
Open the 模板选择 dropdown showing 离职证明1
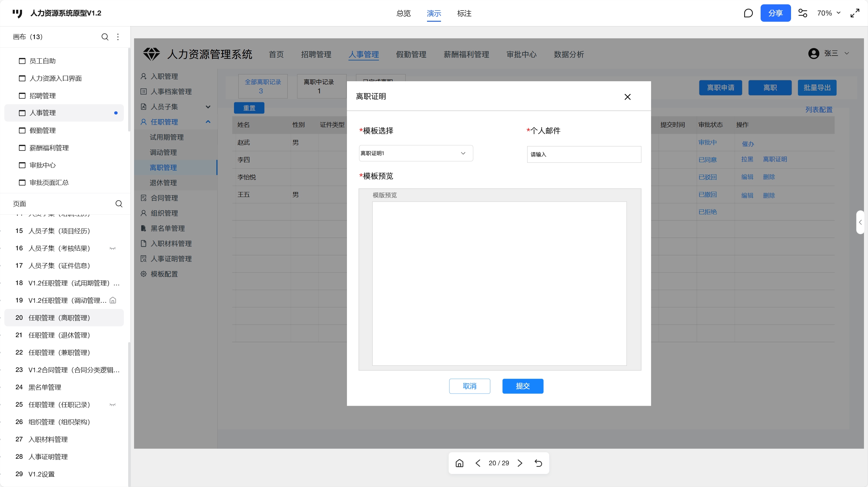(x=416, y=153)
